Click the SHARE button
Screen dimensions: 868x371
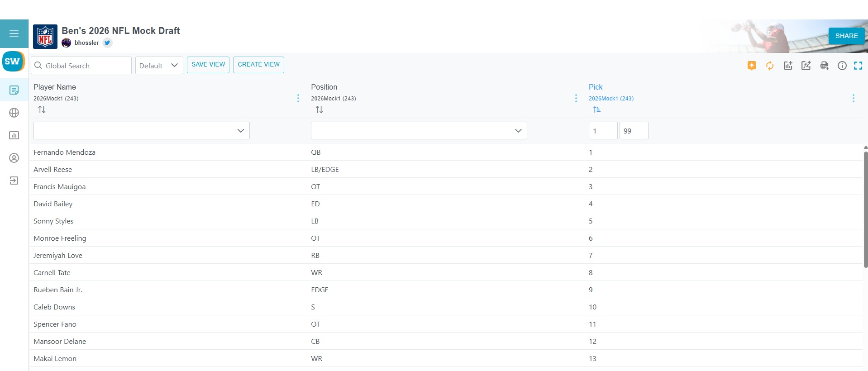[846, 36]
